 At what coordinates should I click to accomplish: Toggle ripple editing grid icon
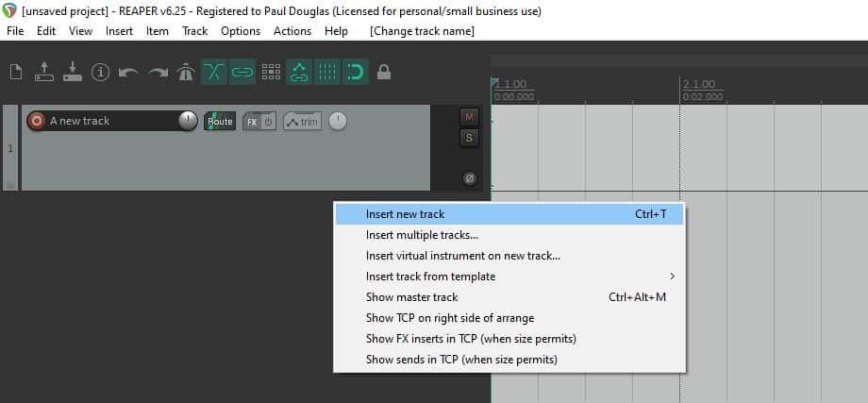point(271,72)
